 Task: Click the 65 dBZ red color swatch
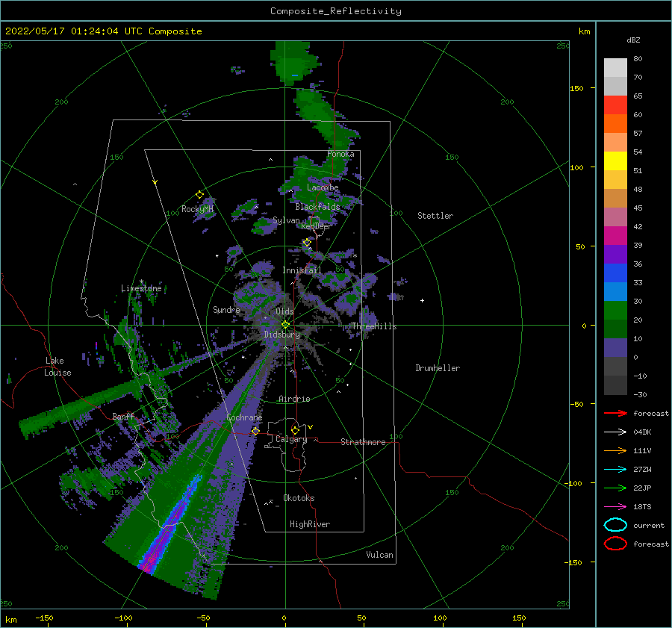(x=615, y=105)
